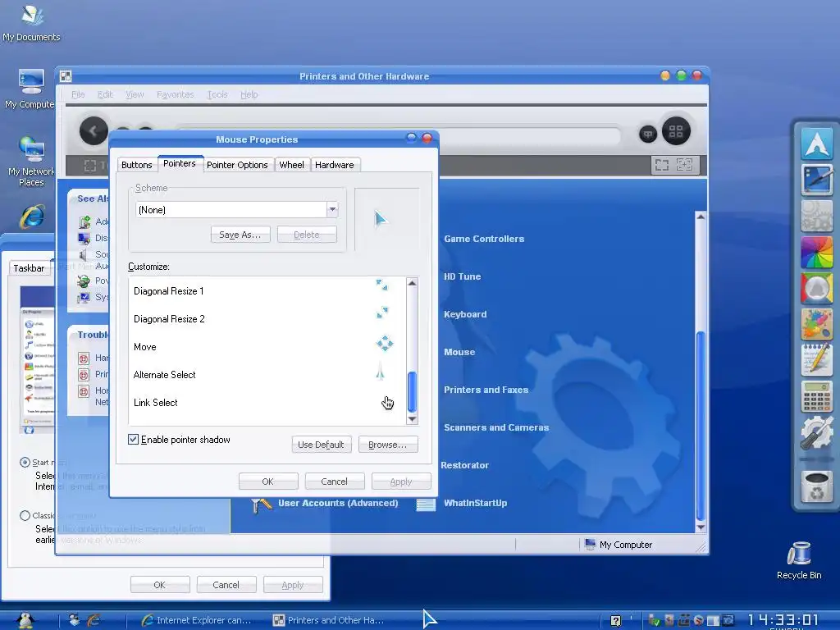Select the Move pointer row
840x630 pixels.
tap(267, 347)
